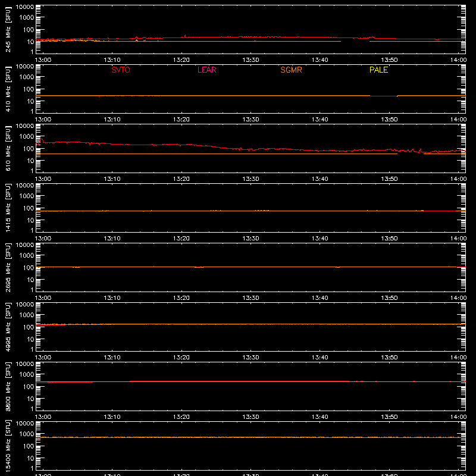The width and height of the screenshot is (476, 476).
Task: Click 13:20 under the 410 MHz plot
Action: click(181, 120)
